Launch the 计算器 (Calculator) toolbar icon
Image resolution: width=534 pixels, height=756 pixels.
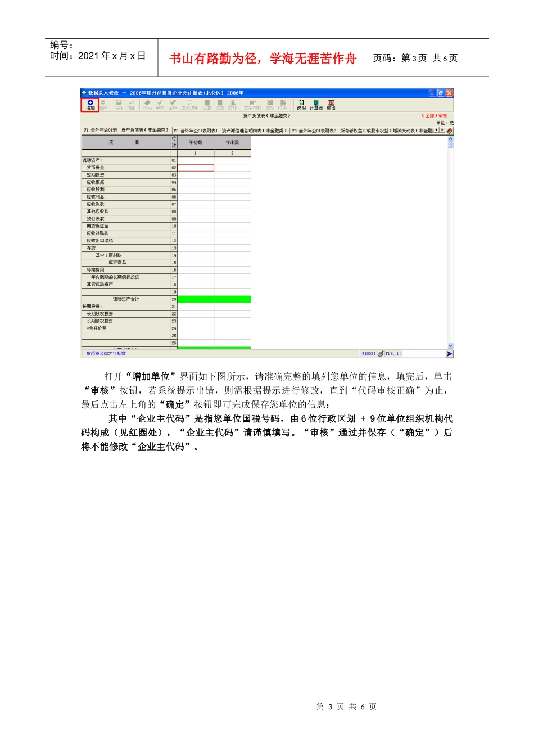[x=316, y=105]
